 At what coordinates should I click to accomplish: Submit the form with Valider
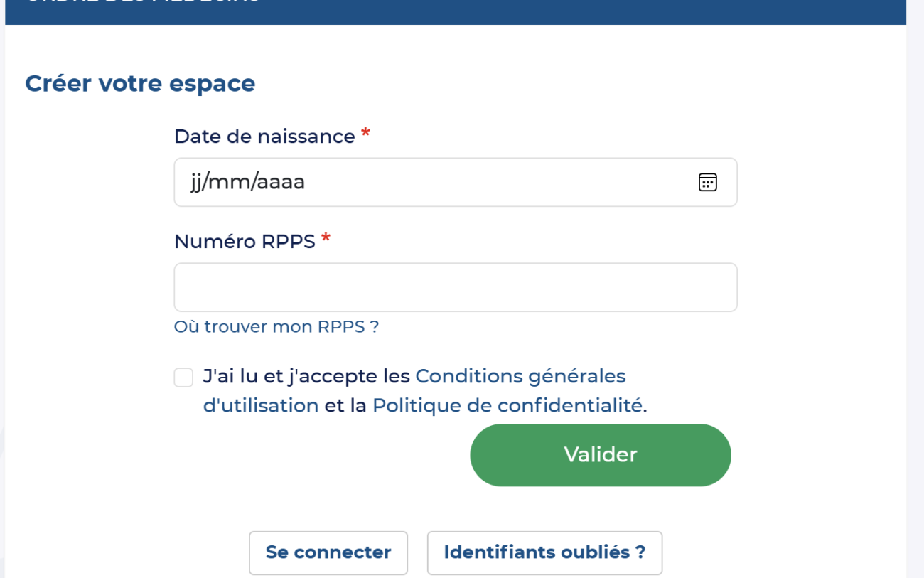point(600,455)
